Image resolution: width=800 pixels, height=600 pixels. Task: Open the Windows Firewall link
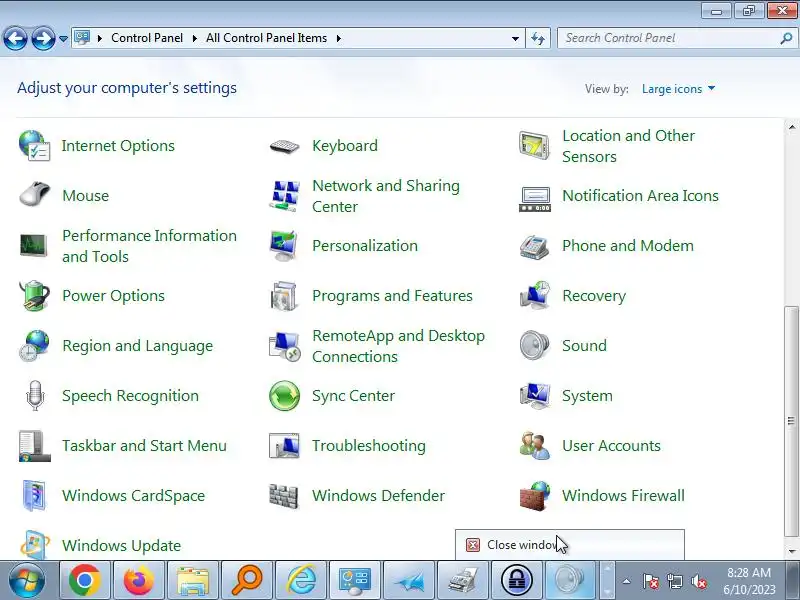623,495
